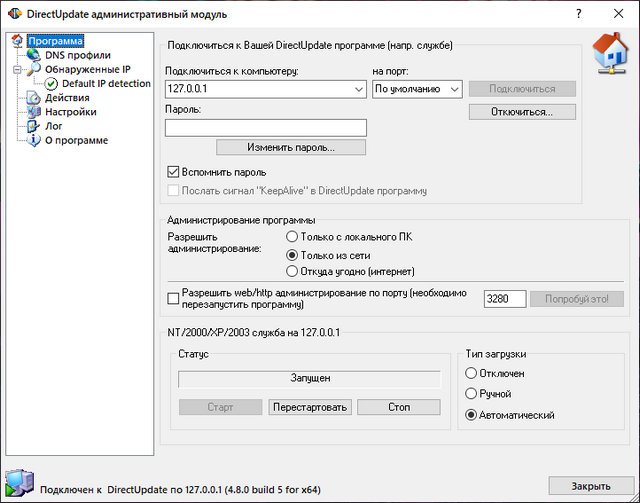This screenshot has width=640, height=503.
Task: Toggle Вспомнить пароль checkbox
Action: coord(173,172)
